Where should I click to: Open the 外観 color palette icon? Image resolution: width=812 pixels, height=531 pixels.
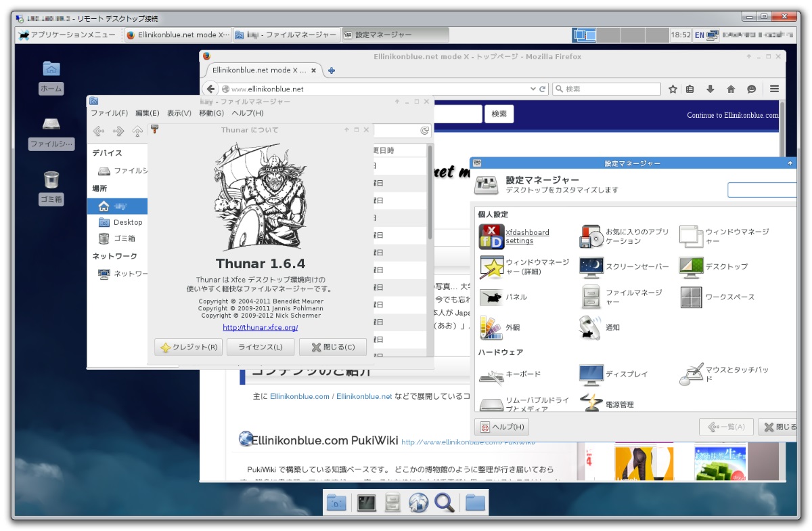point(491,328)
